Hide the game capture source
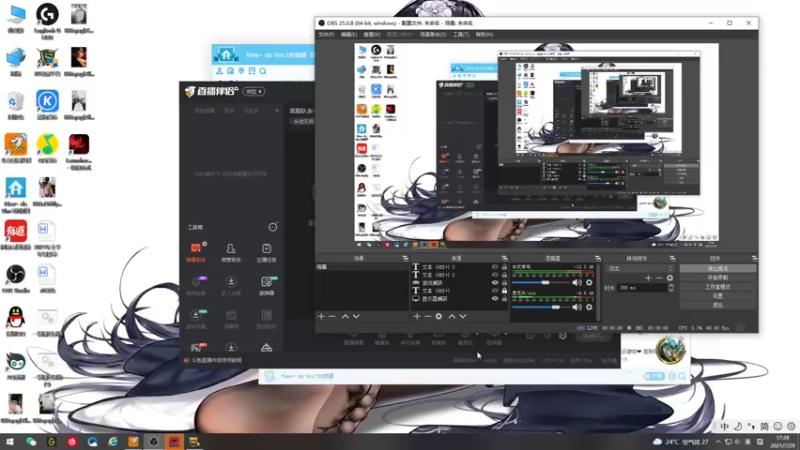Screen dimensions: 800x450 494,283
